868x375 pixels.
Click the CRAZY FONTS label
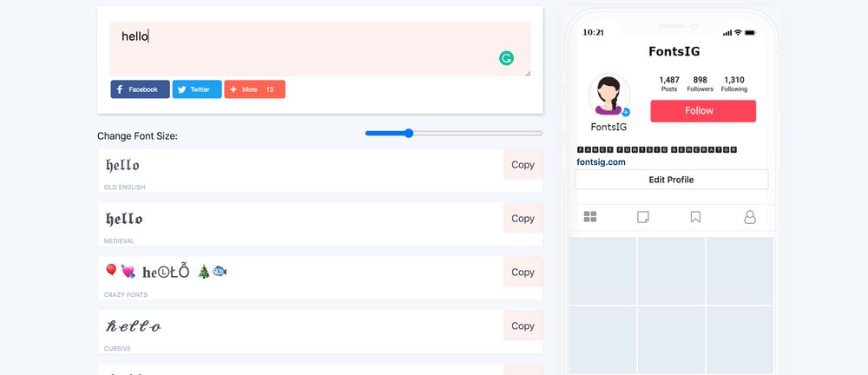[x=126, y=295]
